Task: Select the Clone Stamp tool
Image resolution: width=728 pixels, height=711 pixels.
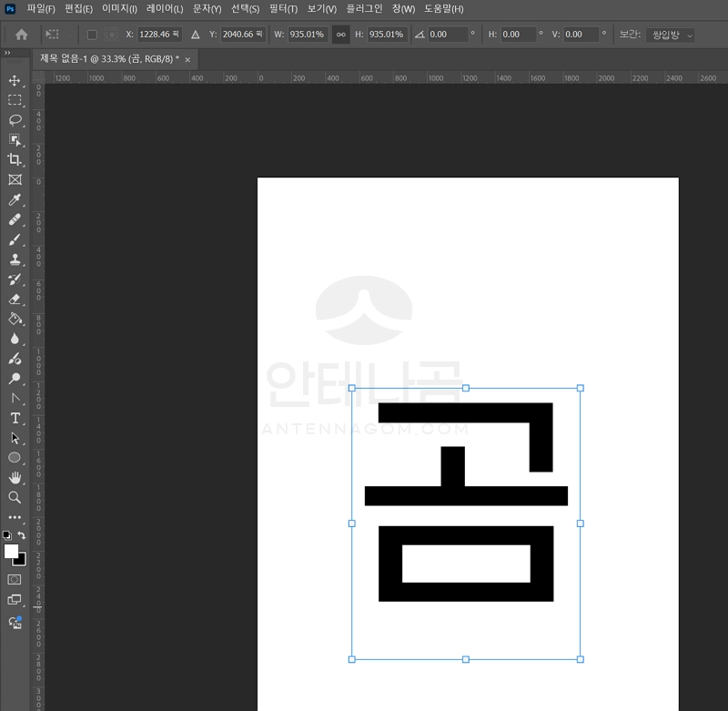Action: click(x=15, y=259)
